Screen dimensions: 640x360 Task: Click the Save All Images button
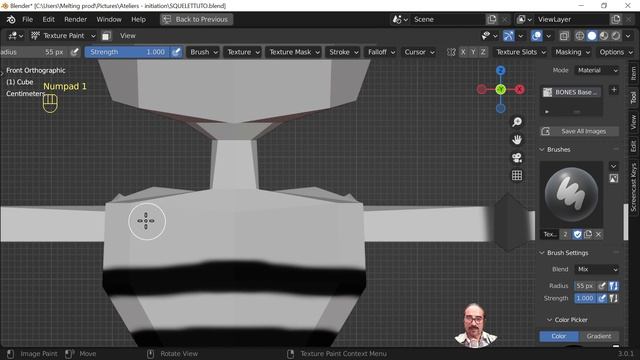point(579,131)
